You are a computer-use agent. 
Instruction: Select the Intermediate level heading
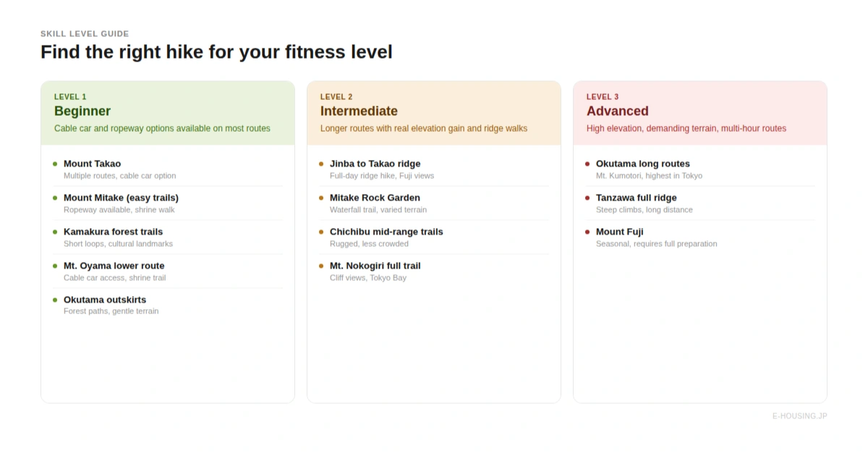pyautogui.click(x=359, y=111)
